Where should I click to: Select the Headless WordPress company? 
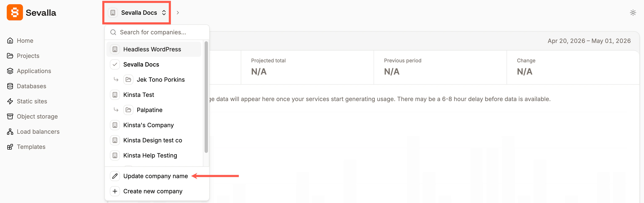click(x=154, y=49)
